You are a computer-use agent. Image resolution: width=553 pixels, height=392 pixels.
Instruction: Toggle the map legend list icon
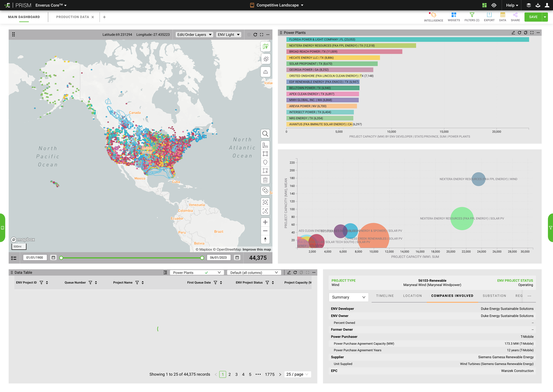click(14, 258)
